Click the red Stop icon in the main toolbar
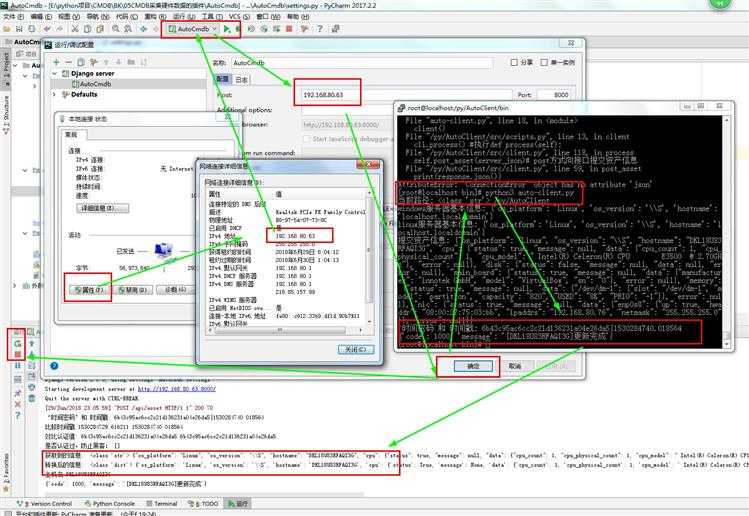The height and width of the screenshot is (516, 749). tap(289, 29)
